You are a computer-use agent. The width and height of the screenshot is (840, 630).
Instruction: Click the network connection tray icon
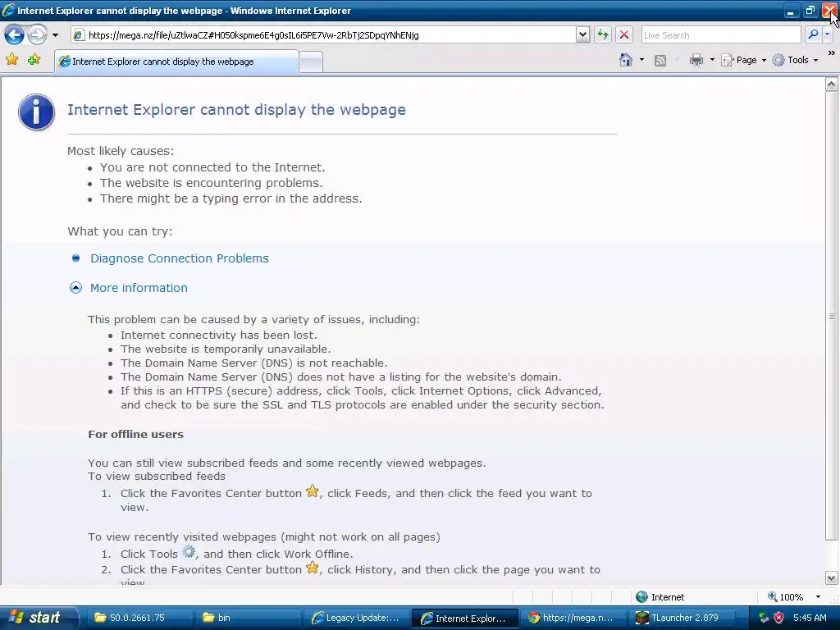[x=764, y=618]
